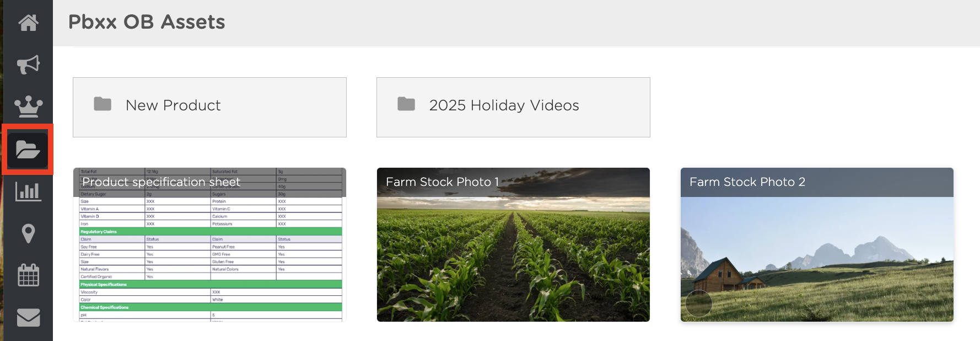Screen dimensions: 980x341
Task: Click the Farm Stock Photo 1 title label
Action: [x=443, y=182]
